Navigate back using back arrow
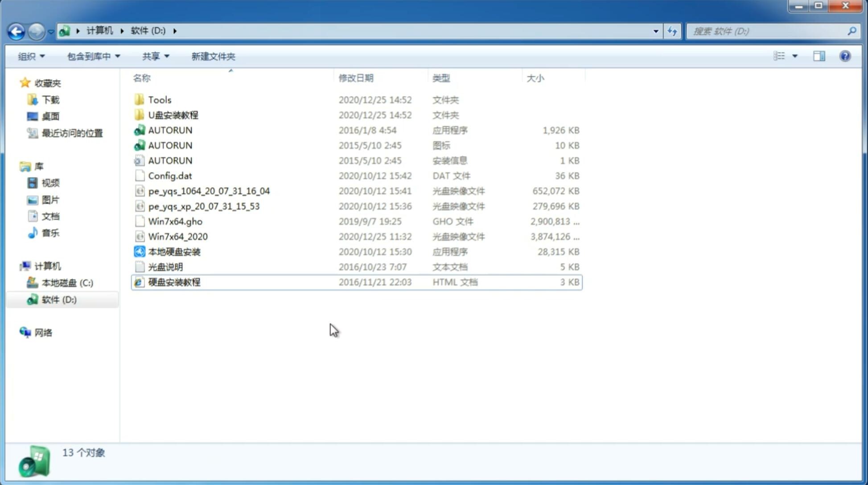The height and width of the screenshot is (485, 868). [x=16, y=30]
